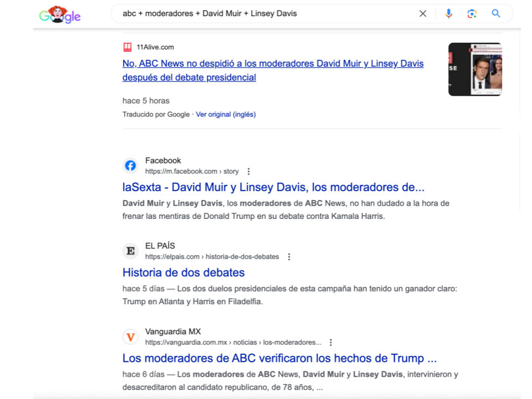This screenshot has width=532, height=399.
Task: Click the 'hace 5 horas' timestamp
Action: pyautogui.click(x=146, y=101)
